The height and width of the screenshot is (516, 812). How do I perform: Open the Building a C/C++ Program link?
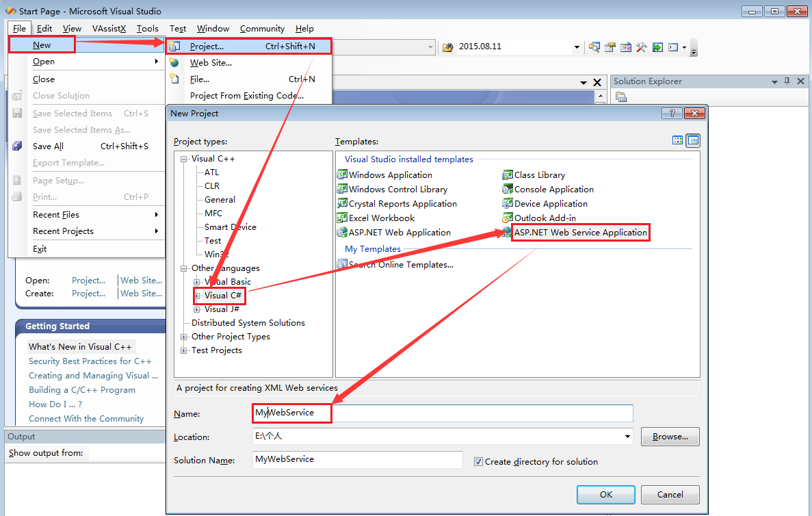click(82, 390)
